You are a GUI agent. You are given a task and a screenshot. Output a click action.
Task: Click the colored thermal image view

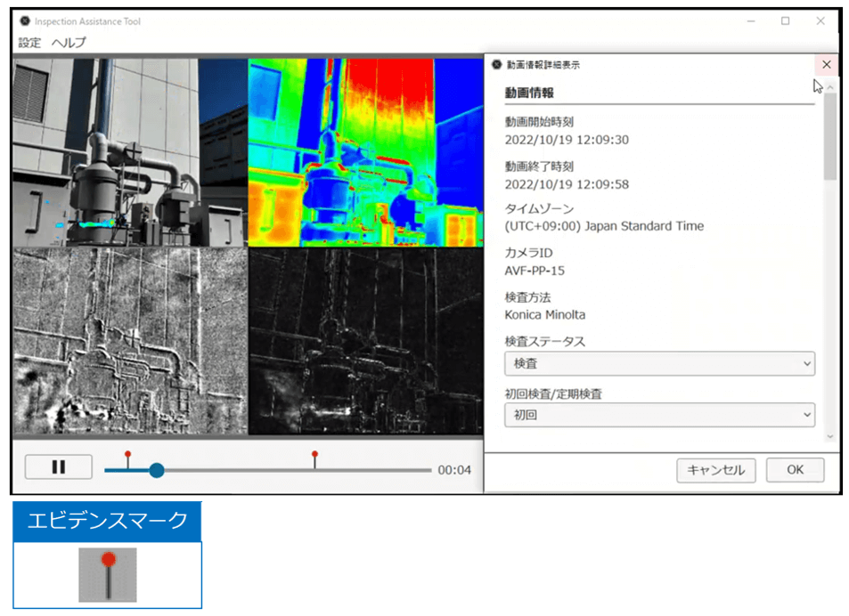365,152
